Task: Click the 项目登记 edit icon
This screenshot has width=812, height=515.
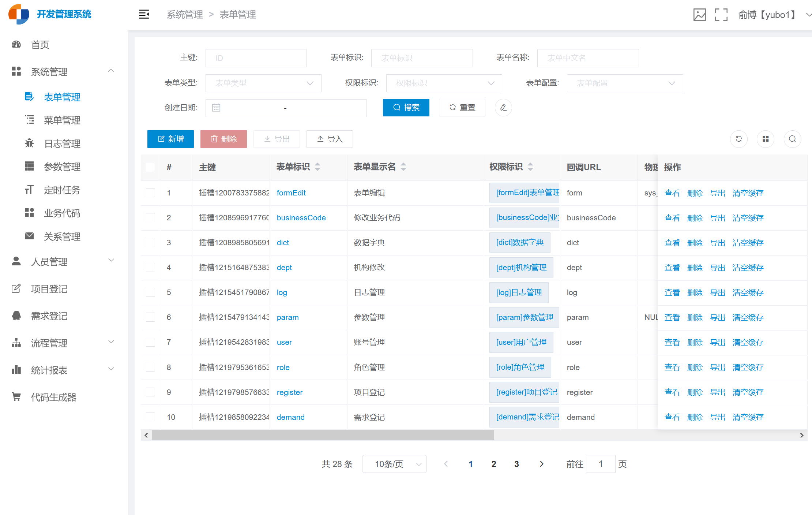Action: coord(16,288)
